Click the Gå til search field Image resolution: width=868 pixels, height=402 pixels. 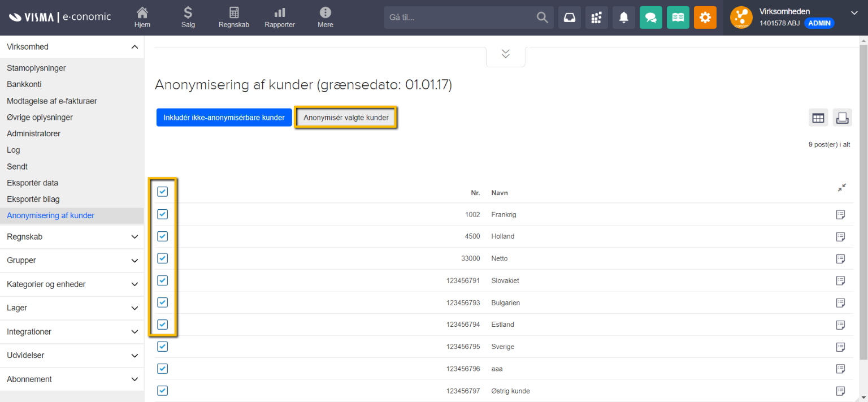tap(461, 18)
